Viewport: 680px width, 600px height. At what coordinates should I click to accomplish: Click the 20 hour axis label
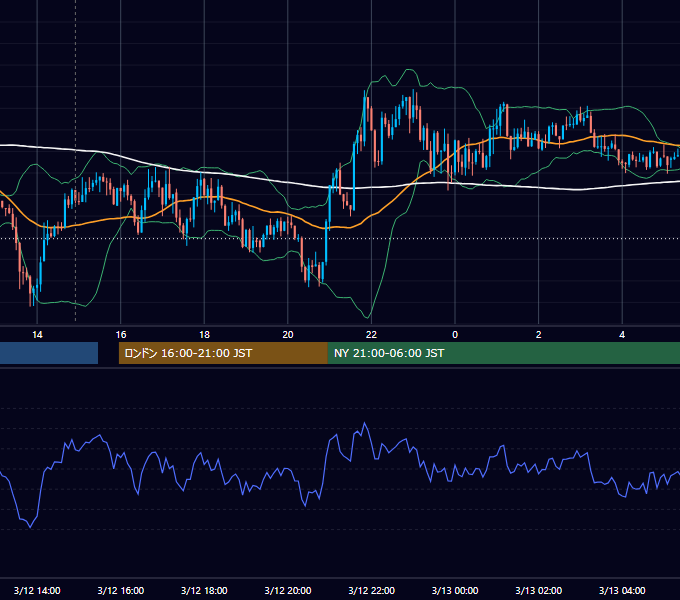point(288,335)
